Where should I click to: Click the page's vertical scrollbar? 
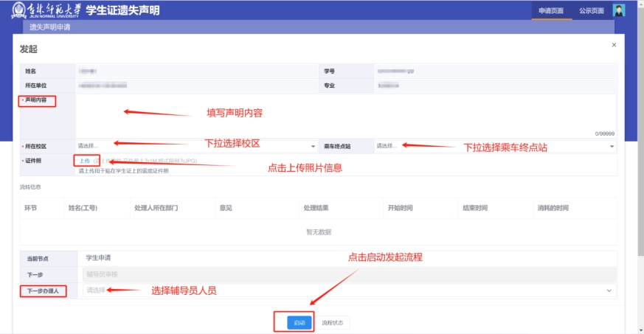click(640, 147)
